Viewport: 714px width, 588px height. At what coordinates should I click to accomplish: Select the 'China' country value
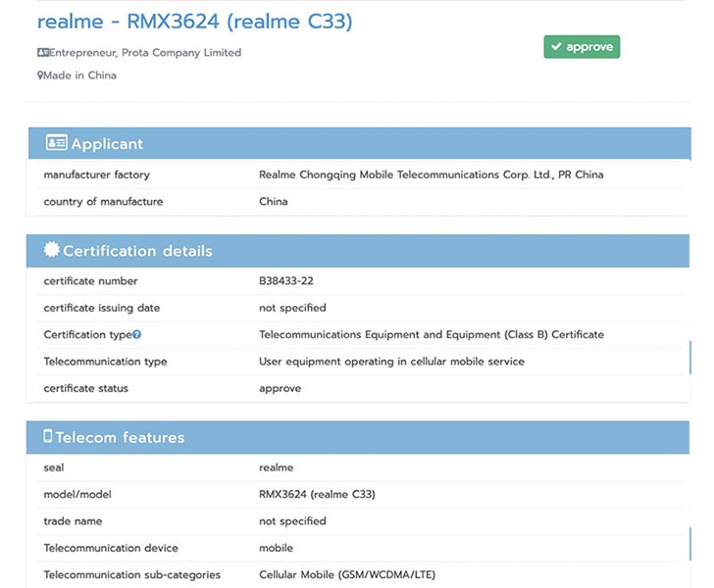[274, 201]
